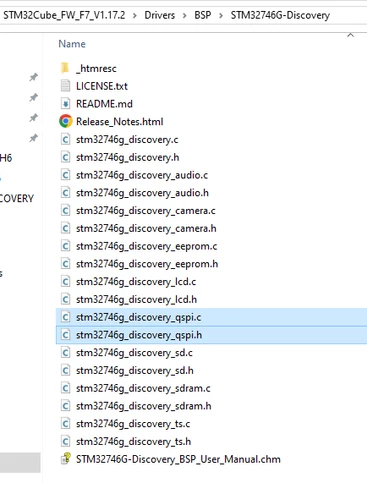Expand chevron after BSP in address bar

[x=221, y=15]
